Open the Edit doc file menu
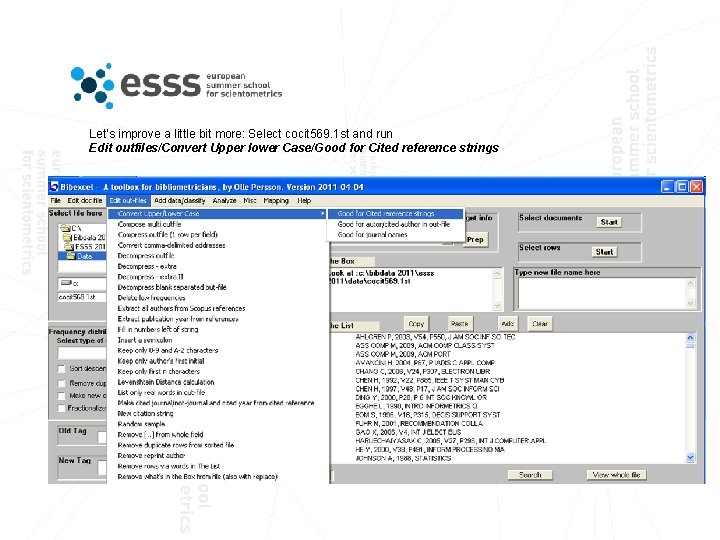The image size is (720, 540). (x=84, y=201)
